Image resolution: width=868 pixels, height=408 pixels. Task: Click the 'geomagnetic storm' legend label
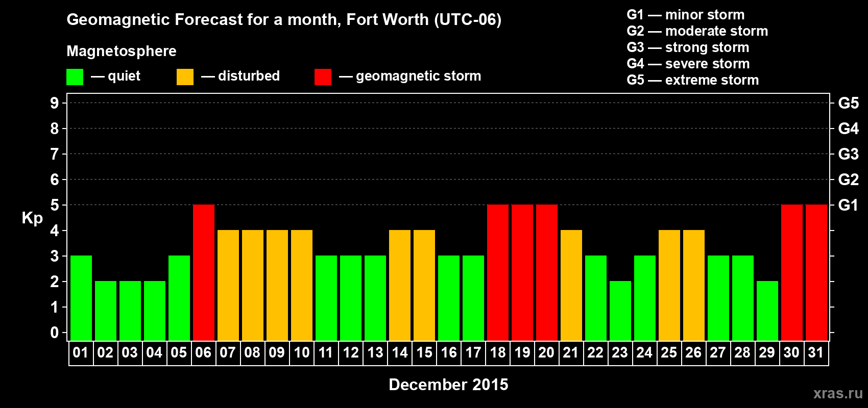pyautogui.click(x=419, y=76)
